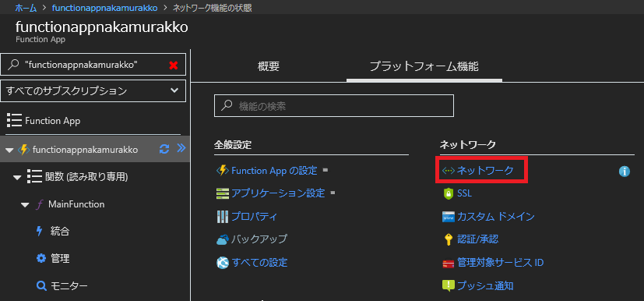This screenshot has height=301, width=644.
Task: Open すべての設定 link
Action: click(x=259, y=262)
